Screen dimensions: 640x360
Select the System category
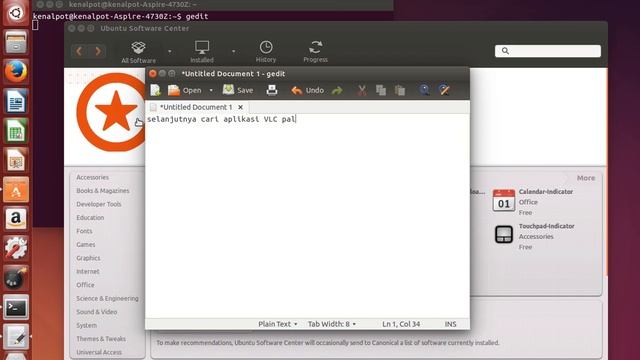click(86, 326)
